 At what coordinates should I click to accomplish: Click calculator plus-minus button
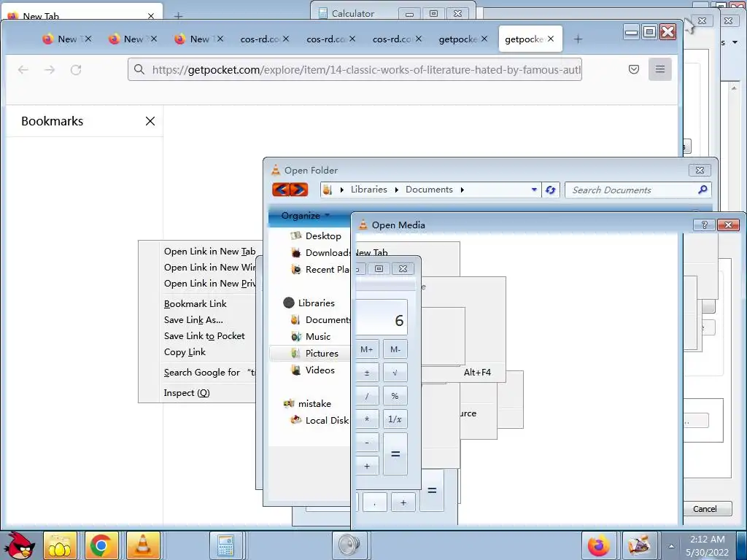(x=367, y=373)
